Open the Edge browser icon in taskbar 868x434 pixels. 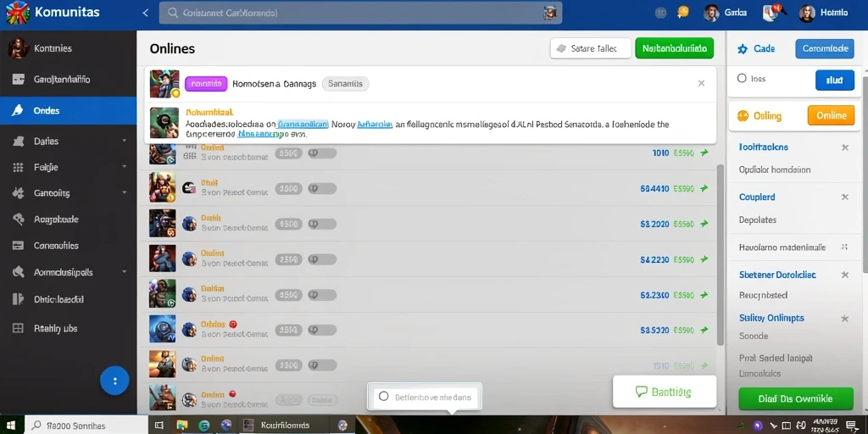[x=204, y=426]
